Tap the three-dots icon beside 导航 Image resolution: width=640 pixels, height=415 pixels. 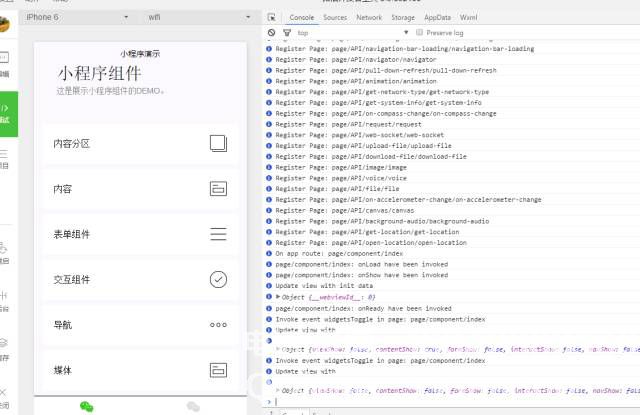point(218,325)
